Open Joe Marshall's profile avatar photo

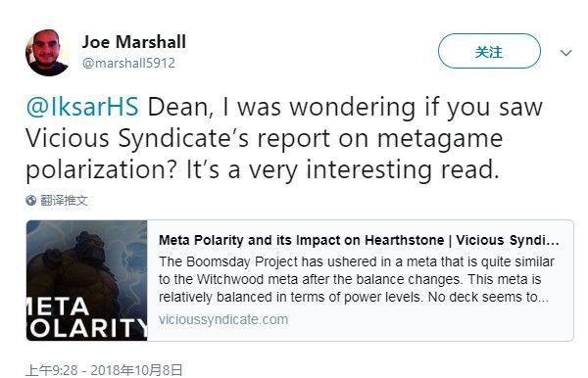point(48,52)
